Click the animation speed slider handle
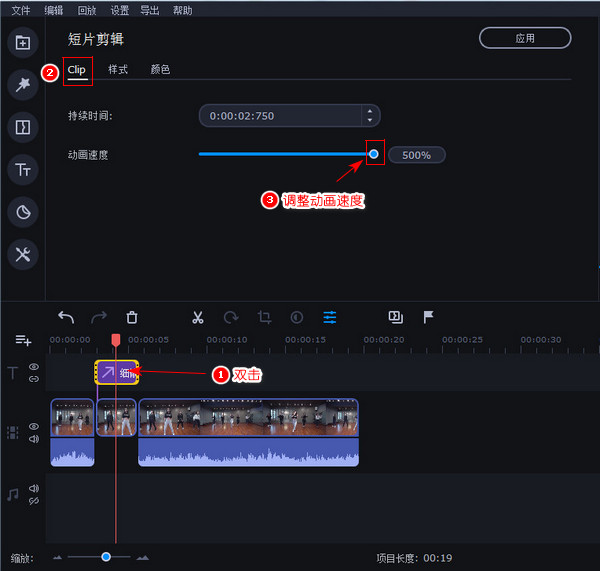This screenshot has width=600, height=571. pyautogui.click(x=374, y=154)
